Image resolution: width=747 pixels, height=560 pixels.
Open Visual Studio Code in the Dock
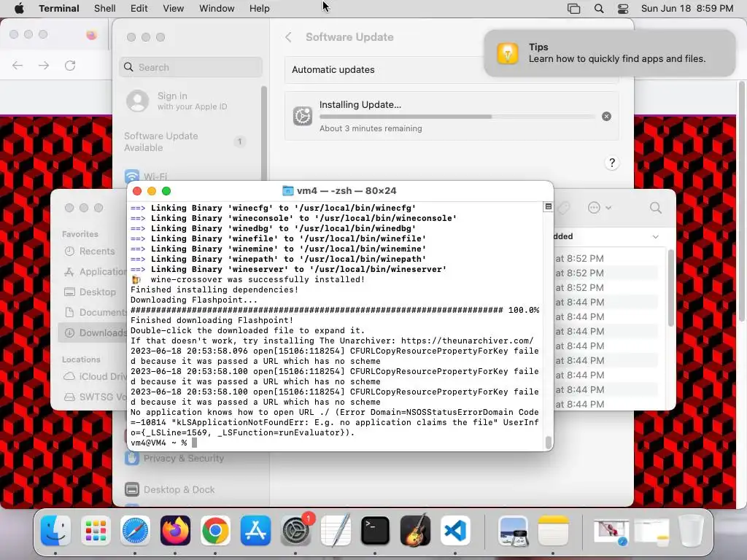[455, 531]
